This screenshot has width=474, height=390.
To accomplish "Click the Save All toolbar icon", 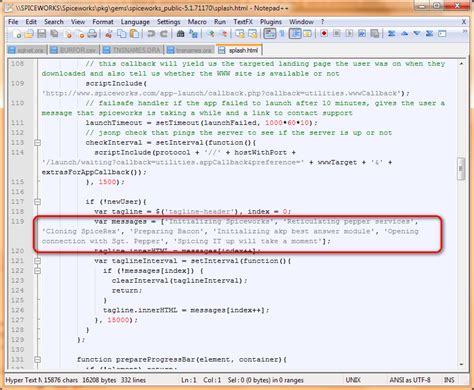I will (54, 34).
